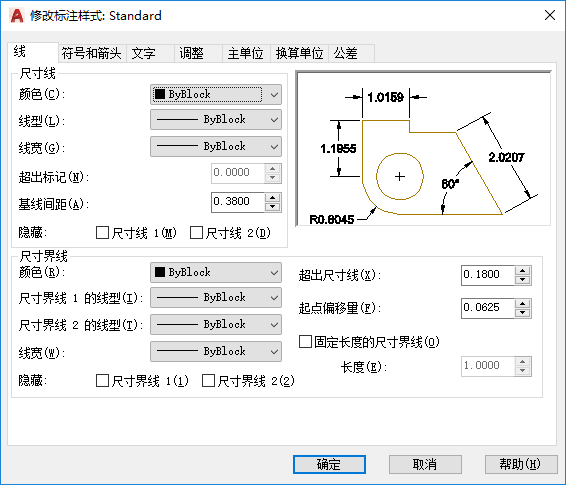
Task: Check hide 尺寸界线 1(1) checkbox
Action: 103,380
